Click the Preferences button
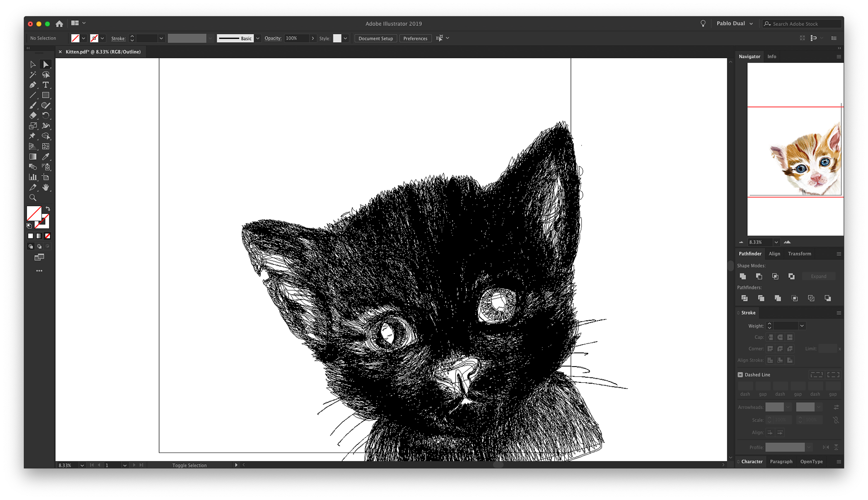The image size is (868, 500). (x=415, y=38)
